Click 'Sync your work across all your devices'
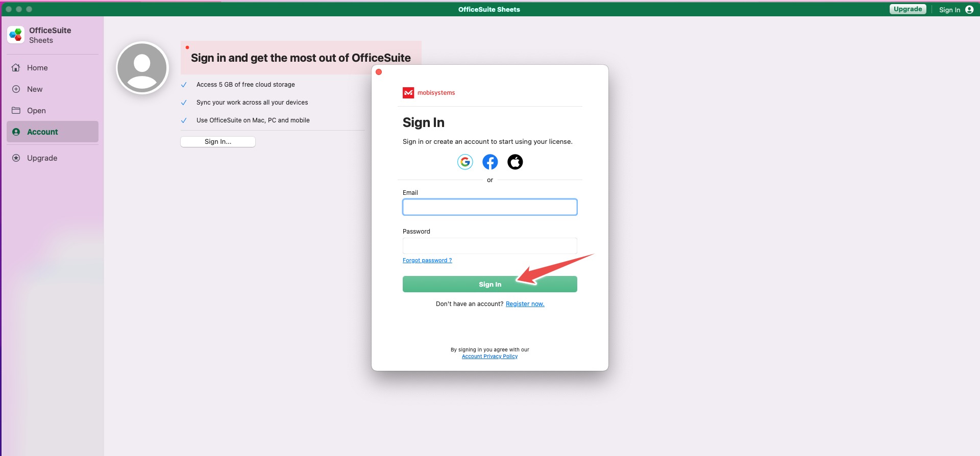 [x=252, y=103]
